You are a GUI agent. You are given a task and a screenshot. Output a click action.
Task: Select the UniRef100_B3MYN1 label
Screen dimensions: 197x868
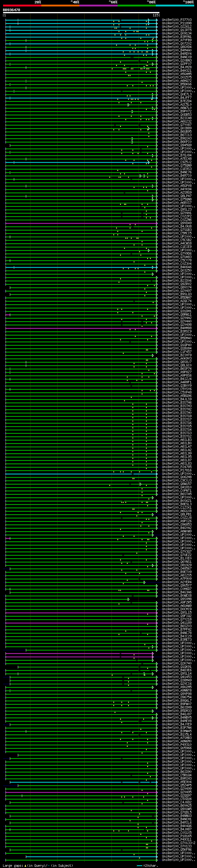pyautogui.click(x=177, y=37)
